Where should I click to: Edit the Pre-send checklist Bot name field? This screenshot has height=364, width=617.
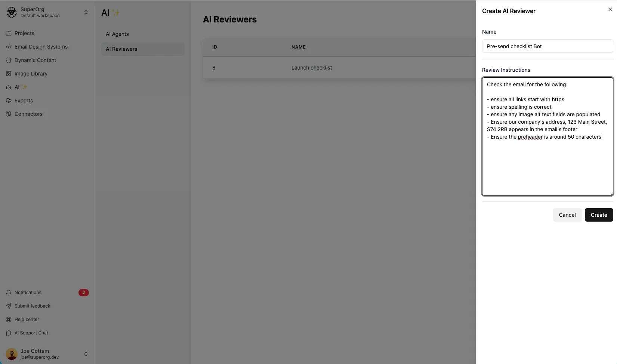pyautogui.click(x=547, y=46)
